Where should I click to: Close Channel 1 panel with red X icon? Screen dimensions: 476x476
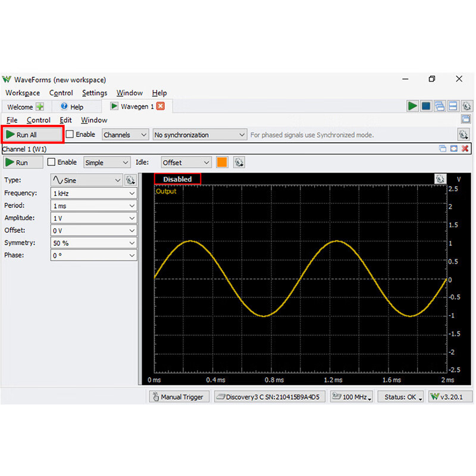pos(465,149)
